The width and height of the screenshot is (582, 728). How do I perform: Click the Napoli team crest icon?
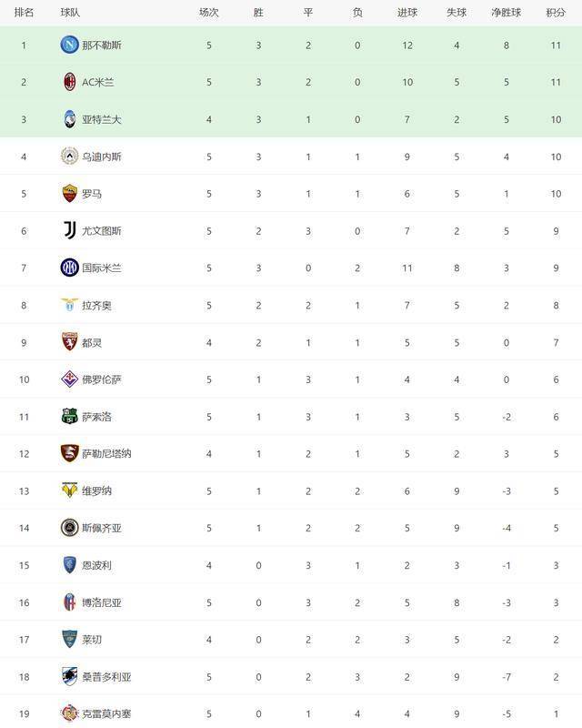click(x=70, y=45)
